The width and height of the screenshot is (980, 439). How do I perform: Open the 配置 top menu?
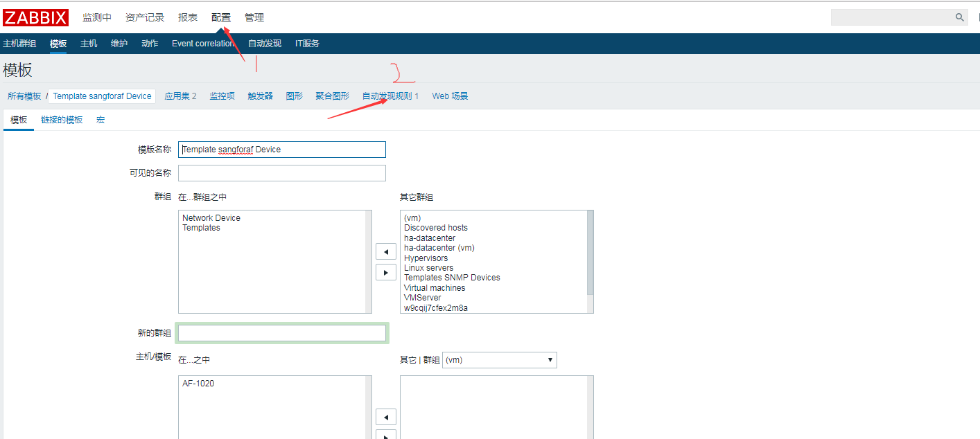tap(221, 17)
